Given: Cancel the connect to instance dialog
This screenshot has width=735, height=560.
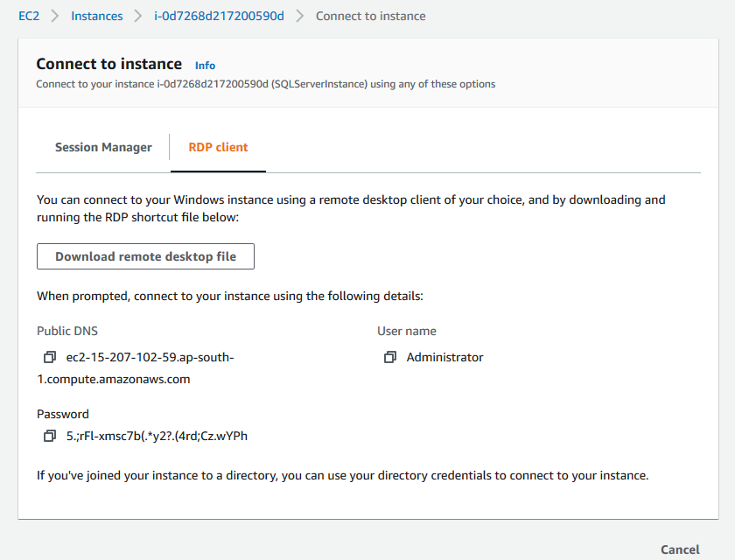Looking at the screenshot, I should point(680,549).
